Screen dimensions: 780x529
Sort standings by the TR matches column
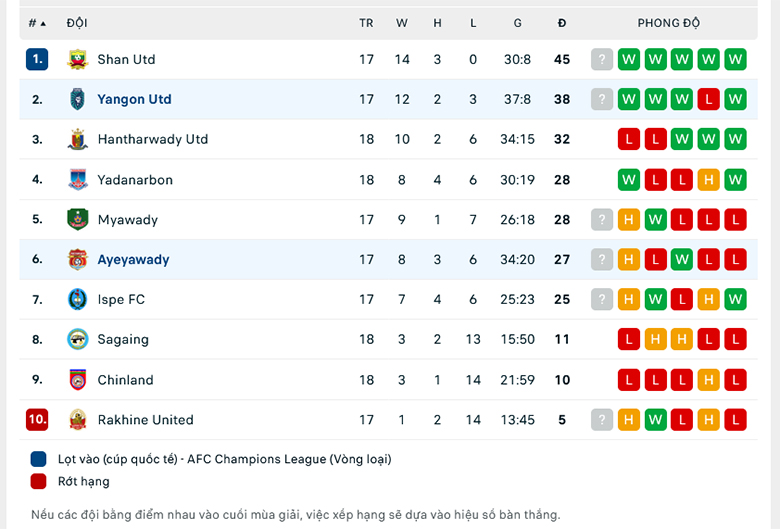point(366,23)
